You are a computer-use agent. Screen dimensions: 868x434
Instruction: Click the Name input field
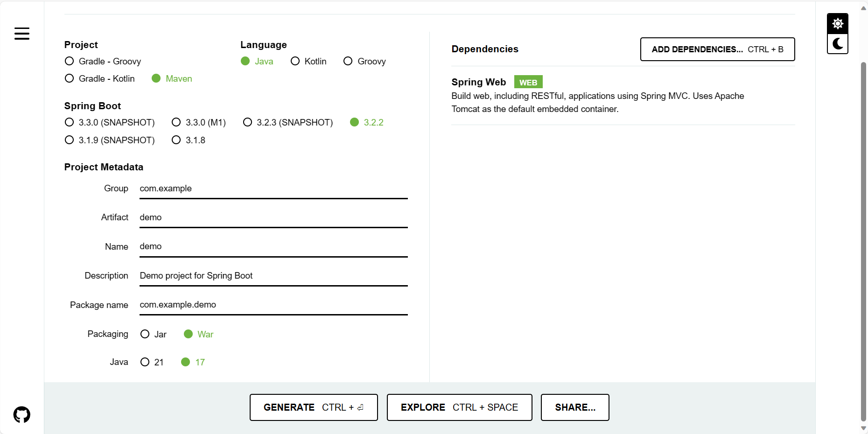[x=273, y=246]
